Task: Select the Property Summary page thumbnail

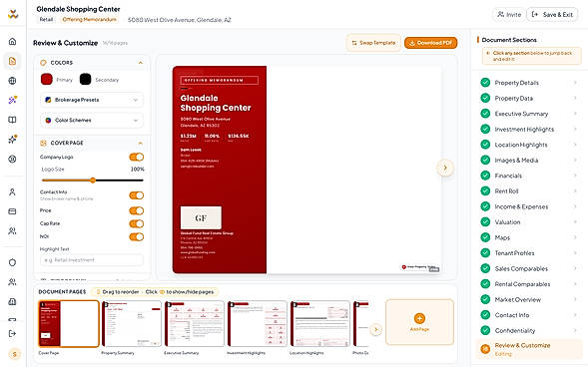Action: (132, 324)
